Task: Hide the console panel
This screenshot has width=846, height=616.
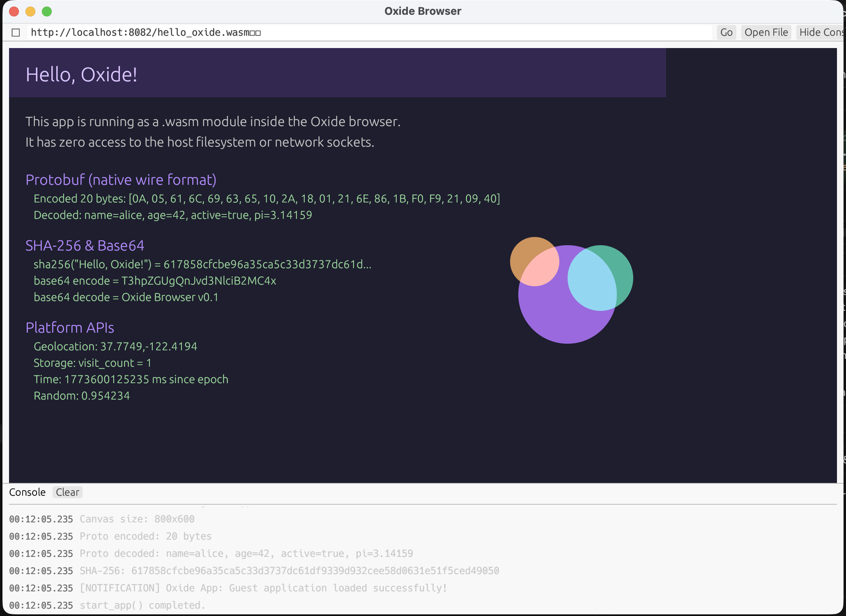Action: (x=820, y=32)
